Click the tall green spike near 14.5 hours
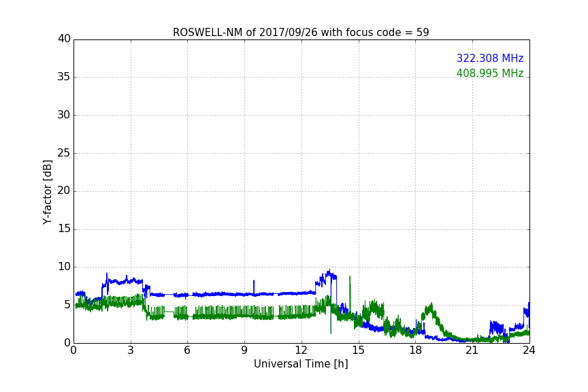Viewport: 588px width, 392px height. (350, 295)
